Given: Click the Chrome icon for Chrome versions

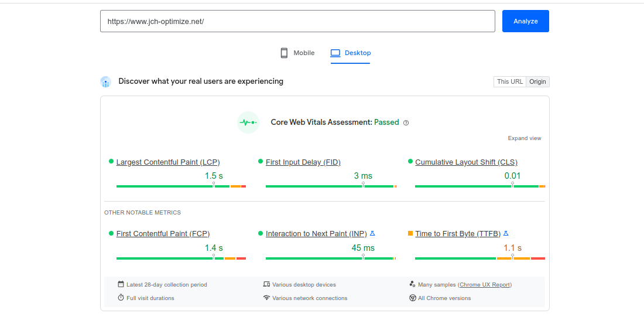Looking at the screenshot, I should (x=413, y=298).
